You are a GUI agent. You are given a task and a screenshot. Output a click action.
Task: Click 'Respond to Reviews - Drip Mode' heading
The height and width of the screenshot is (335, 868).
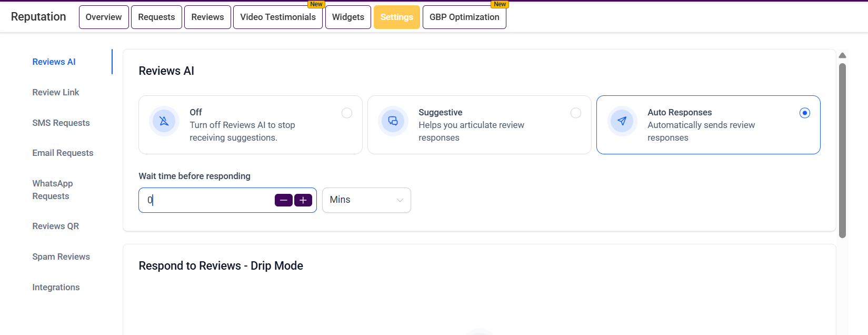[x=221, y=265]
